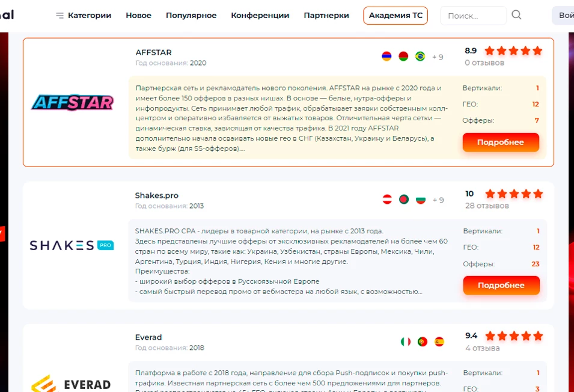Focus the Поиск search field
The width and height of the screenshot is (574, 392).
473,16
